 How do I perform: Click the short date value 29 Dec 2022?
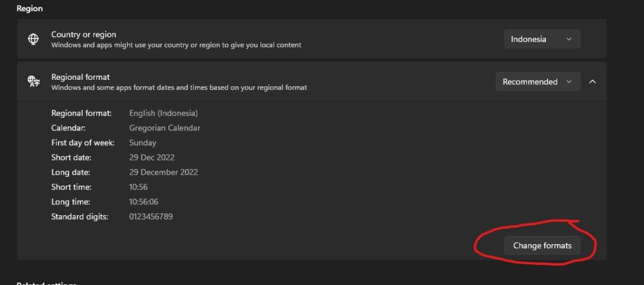tap(152, 157)
